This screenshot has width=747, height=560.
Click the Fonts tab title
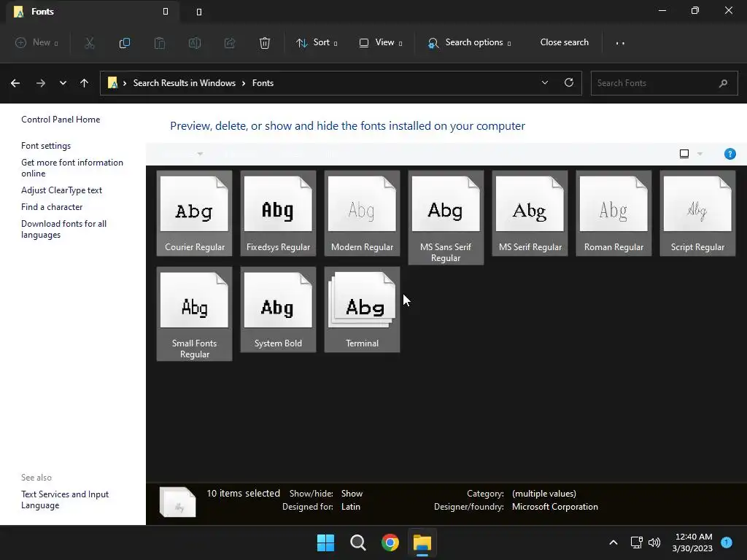pos(42,12)
